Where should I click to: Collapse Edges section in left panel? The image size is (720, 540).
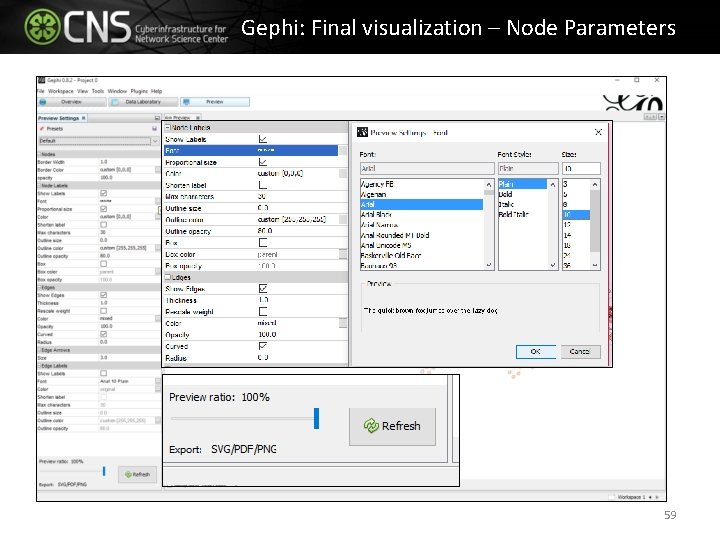pos(39,287)
